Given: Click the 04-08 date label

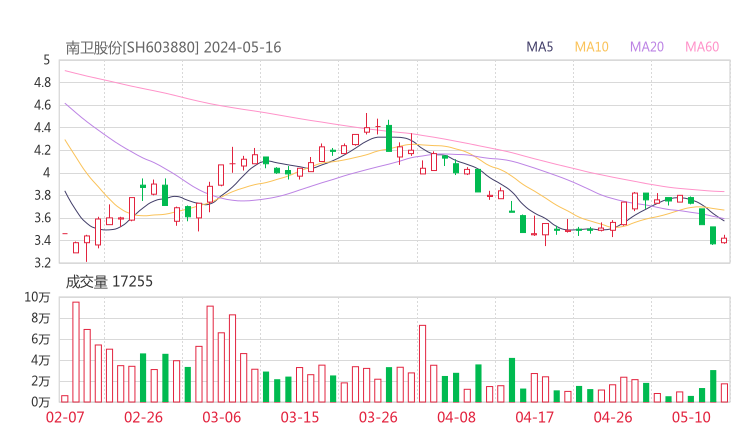Looking at the screenshot, I should [456, 417].
